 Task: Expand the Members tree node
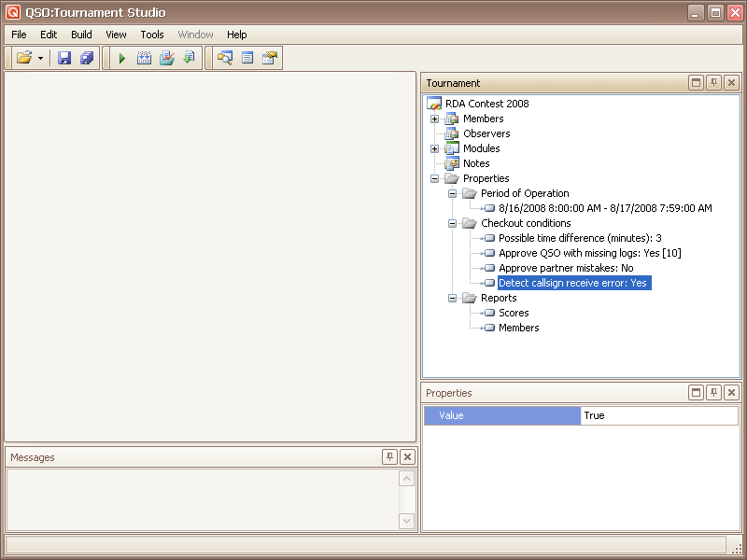click(x=434, y=119)
